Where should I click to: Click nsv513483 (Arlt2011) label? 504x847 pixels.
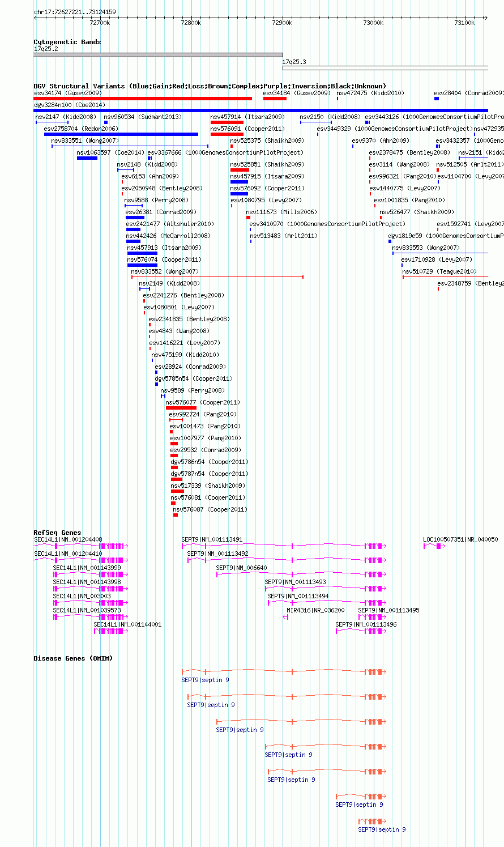point(284,236)
